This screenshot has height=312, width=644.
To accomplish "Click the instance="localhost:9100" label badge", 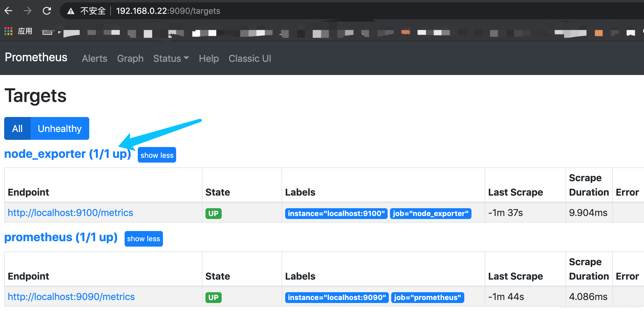I will [x=336, y=213].
